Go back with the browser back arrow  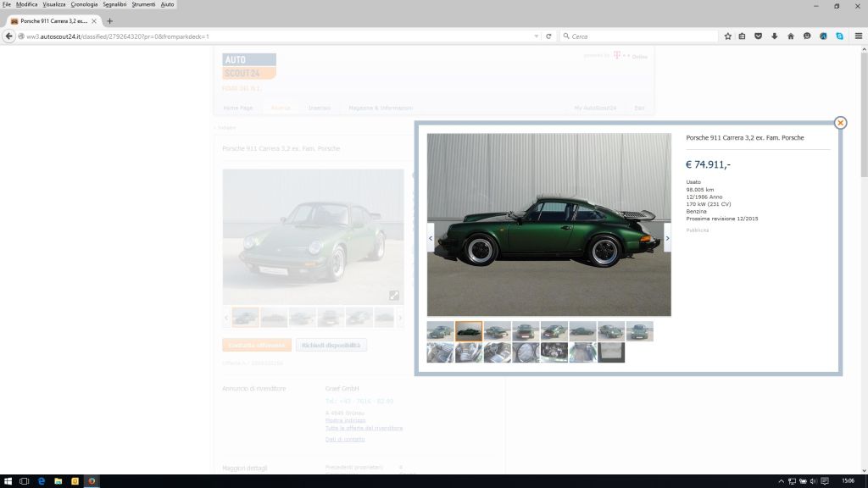pyautogui.click(x=8, y=36)
